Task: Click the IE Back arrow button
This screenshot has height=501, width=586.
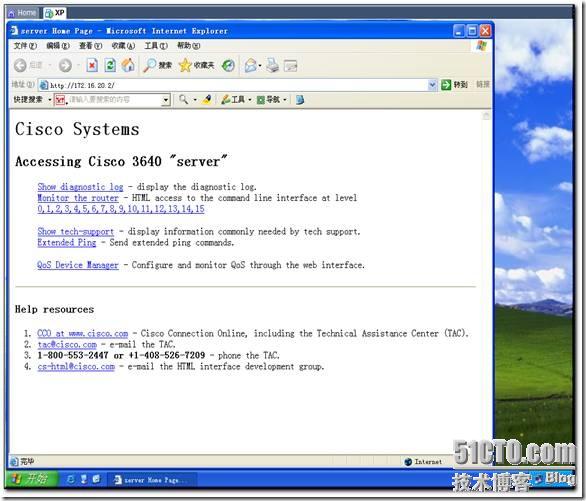Action: click(x=20, y=66)
